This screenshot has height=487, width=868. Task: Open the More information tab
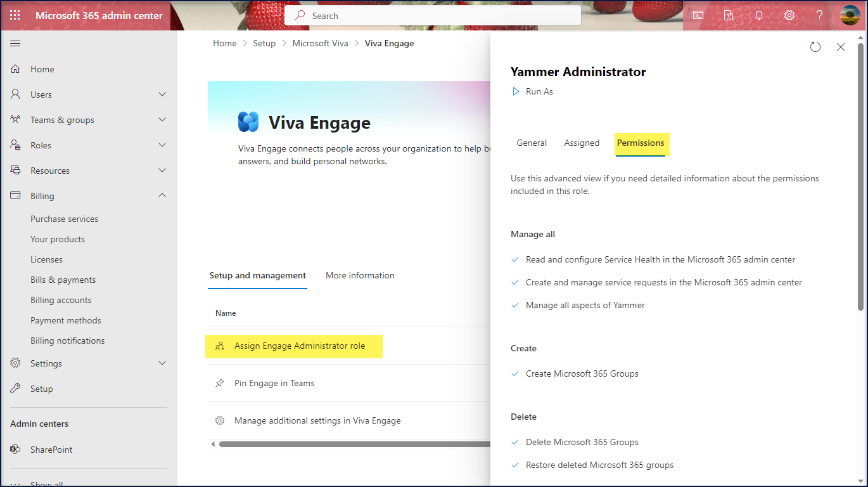(359, 275)
